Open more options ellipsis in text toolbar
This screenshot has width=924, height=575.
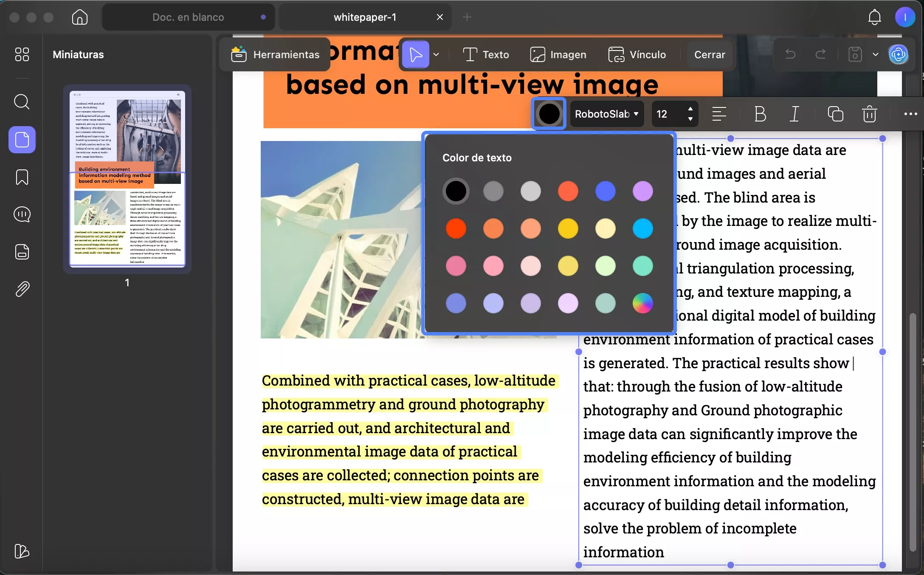coord(910,114)
